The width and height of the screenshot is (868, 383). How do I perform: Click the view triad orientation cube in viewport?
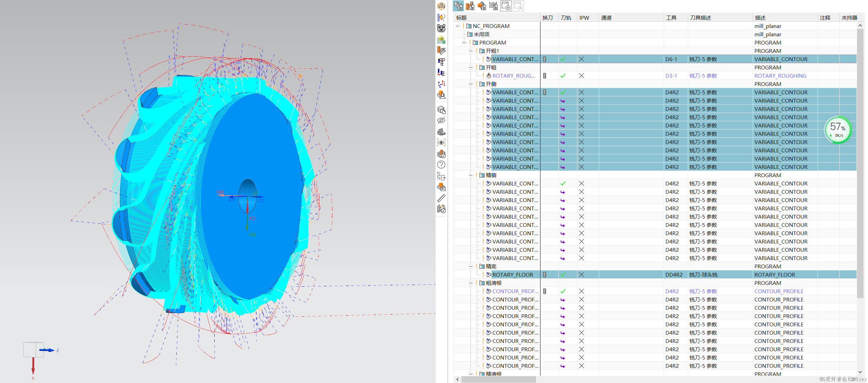(33, 350)
